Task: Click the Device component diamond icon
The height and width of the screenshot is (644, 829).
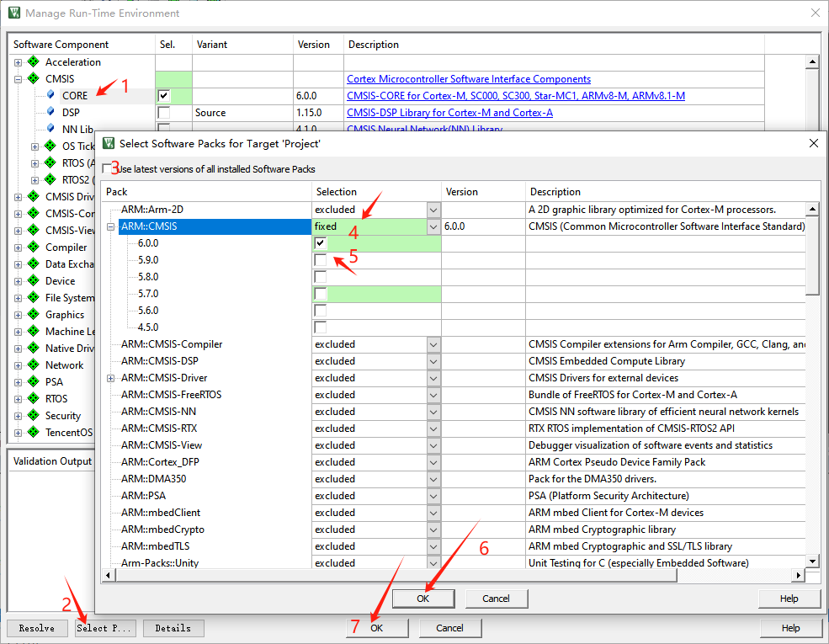Action: (x=34, y=281)
